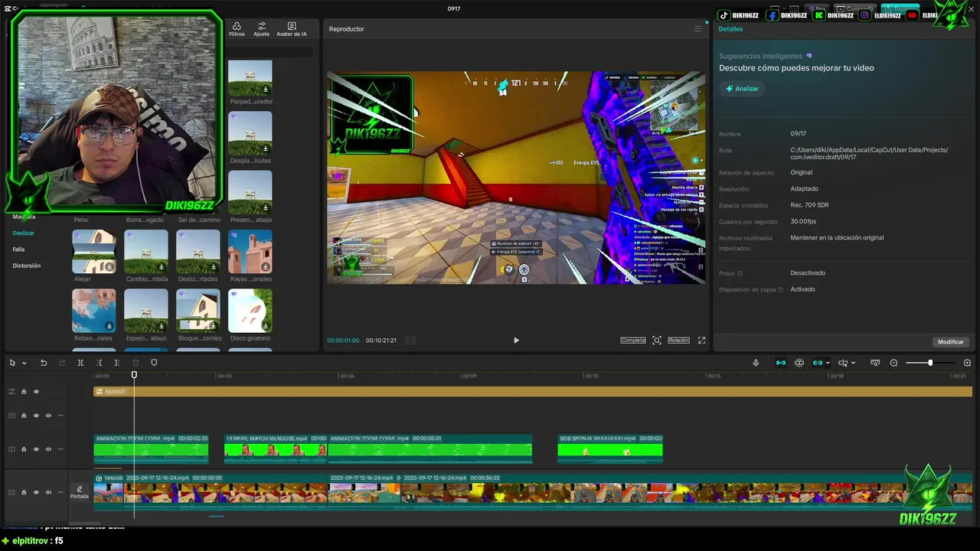Select the Deslizar transition category
The image size is (980, 551).
(x=23, y=233)
